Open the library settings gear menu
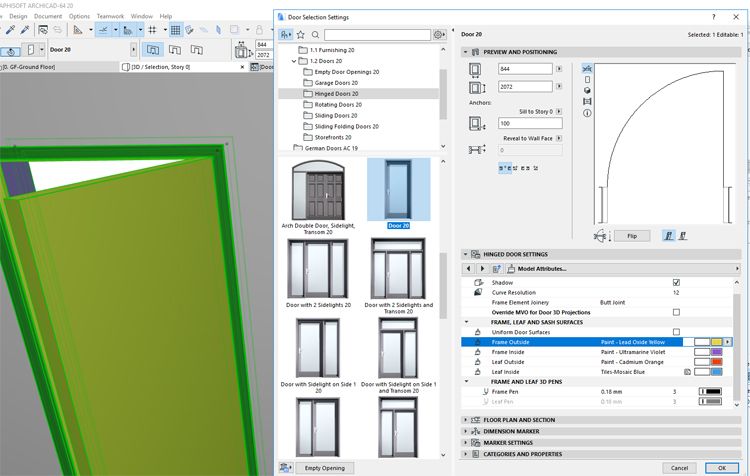This screenshot has height=476, width=750. pos(439,34)
